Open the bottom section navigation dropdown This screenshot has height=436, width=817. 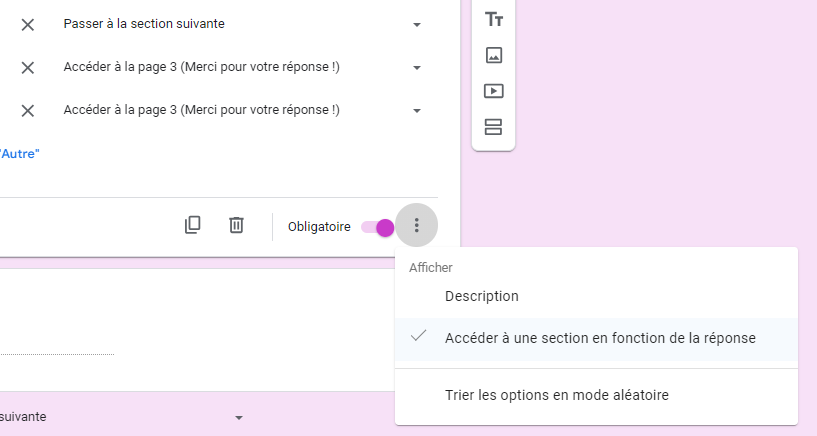[x=238, y=417]
